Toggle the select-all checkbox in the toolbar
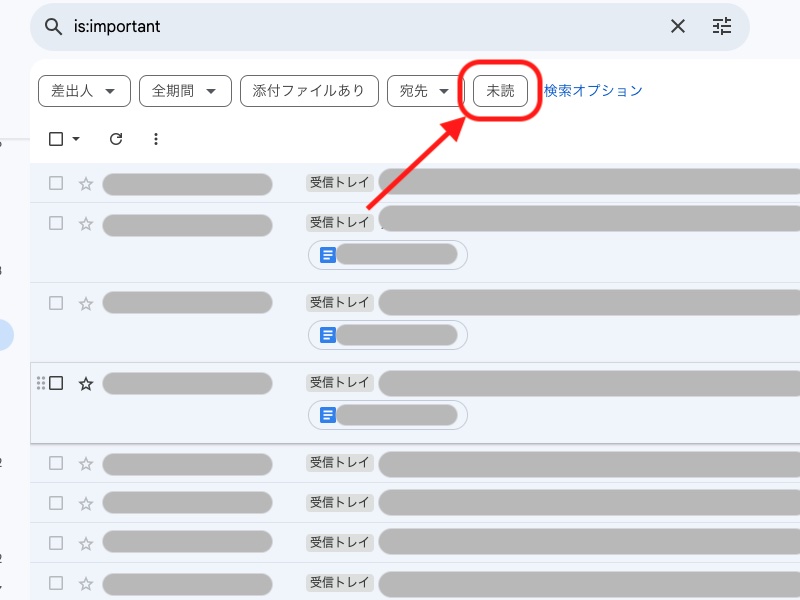 (55, 139)
